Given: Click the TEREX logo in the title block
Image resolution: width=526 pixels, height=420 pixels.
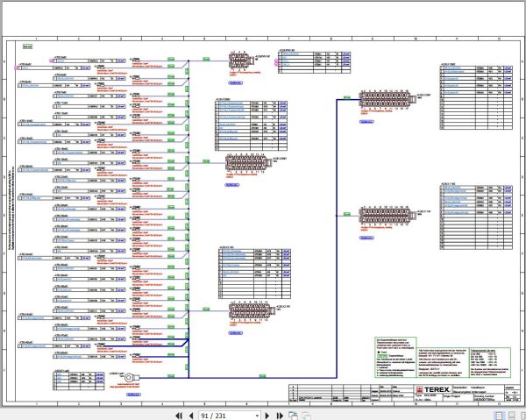Looking at the screenshot, I should [x=433, y=389].
